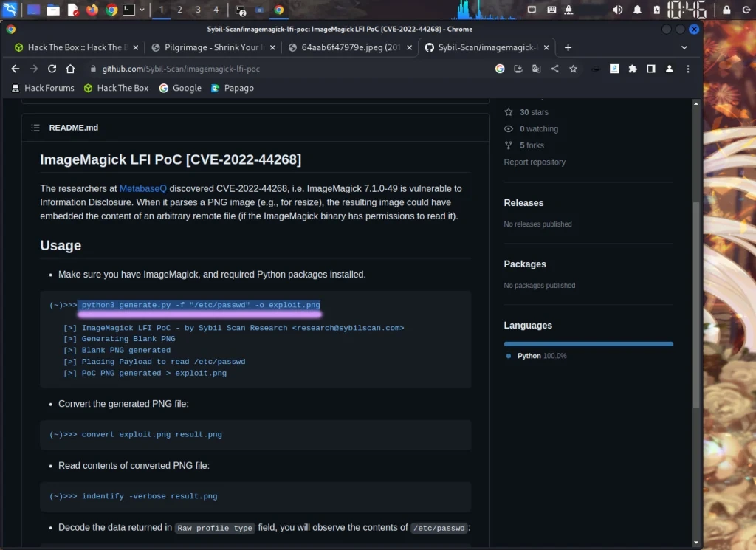The width and height of the screenshot is (756, 550).
Task: Click the page vertical scrollbar thumb
Action: click(695, 305)
